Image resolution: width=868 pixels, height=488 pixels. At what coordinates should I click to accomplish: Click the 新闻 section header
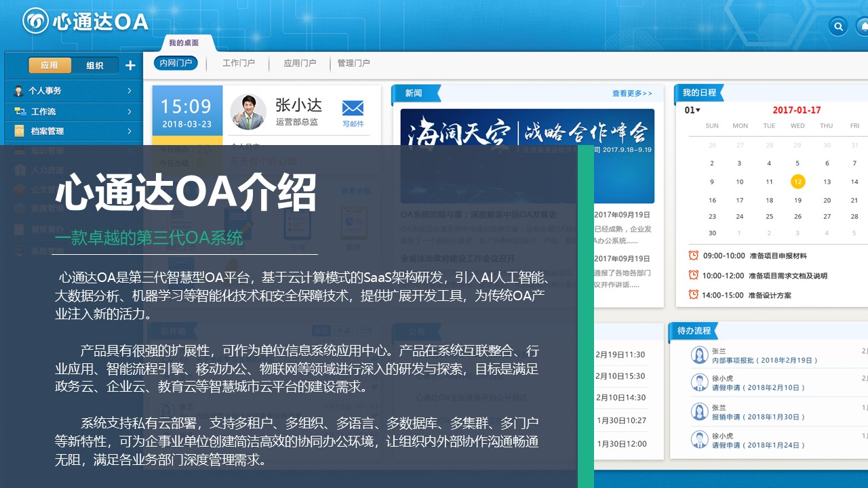click(x=416, y=94)
